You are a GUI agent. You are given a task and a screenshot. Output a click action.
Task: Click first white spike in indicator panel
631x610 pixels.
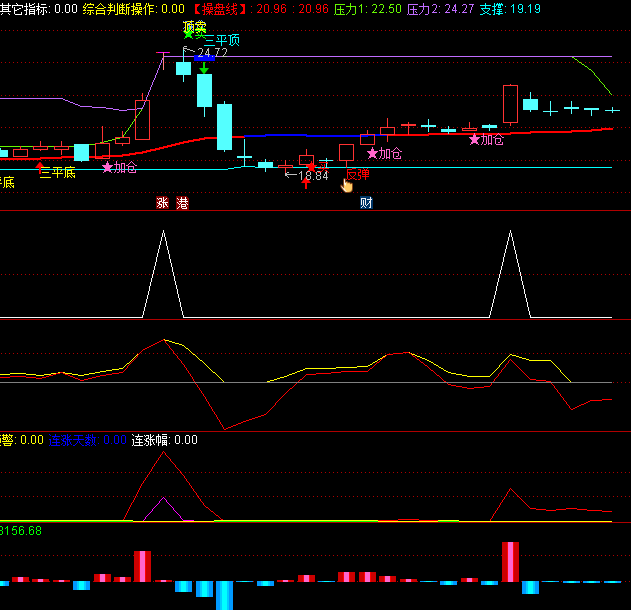coord(163,274)
